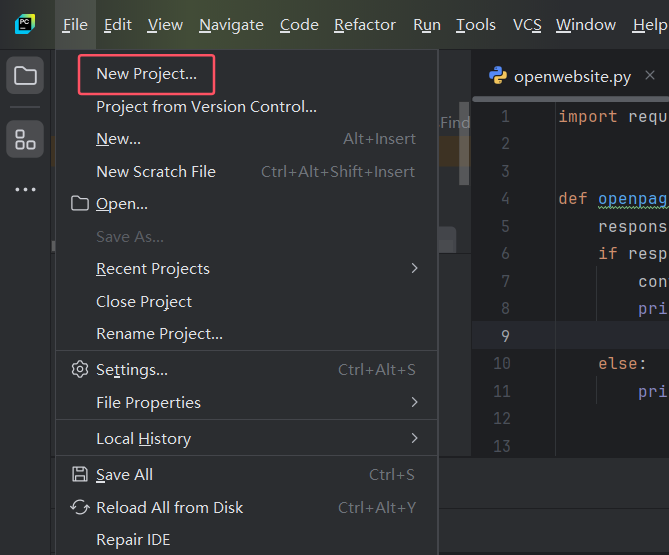This screenshot has height=555, width=669.
Task: Expand the Recent Projects submenu arrow
Action: click(x=414, y=269)
